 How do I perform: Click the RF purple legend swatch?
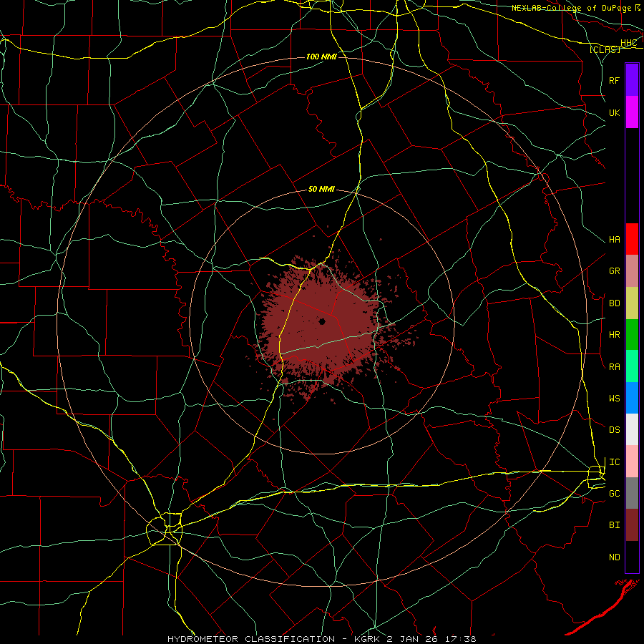point(632,80)
